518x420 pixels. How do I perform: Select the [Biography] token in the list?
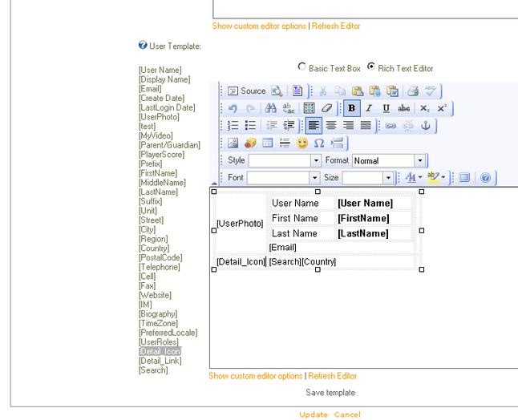(158, 314)
